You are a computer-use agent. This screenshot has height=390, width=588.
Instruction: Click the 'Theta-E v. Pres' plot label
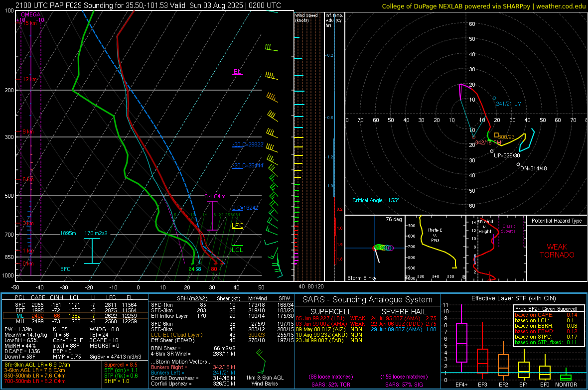point(435,235)
